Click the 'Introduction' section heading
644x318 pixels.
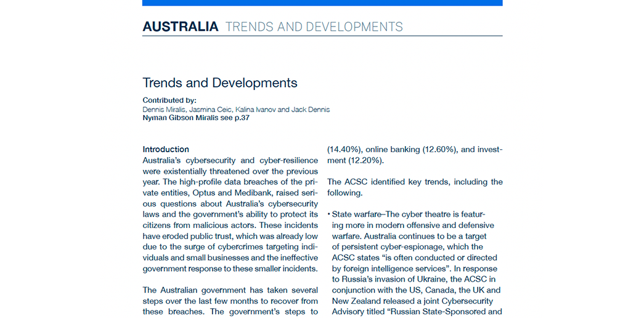coord(166,150)
